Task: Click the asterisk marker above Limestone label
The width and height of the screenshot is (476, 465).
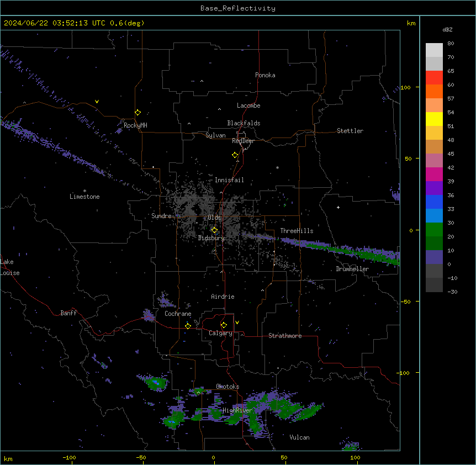Action: tap(84, 191)
